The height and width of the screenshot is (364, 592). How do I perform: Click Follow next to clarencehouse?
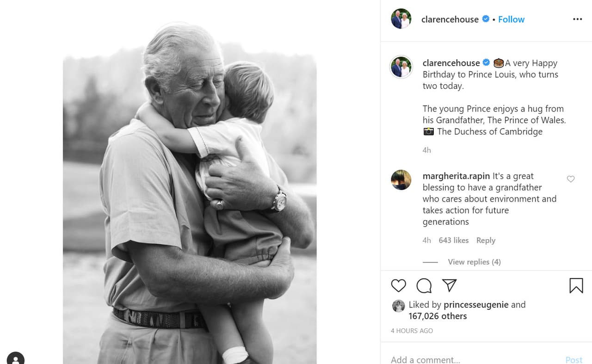point(511,19)
